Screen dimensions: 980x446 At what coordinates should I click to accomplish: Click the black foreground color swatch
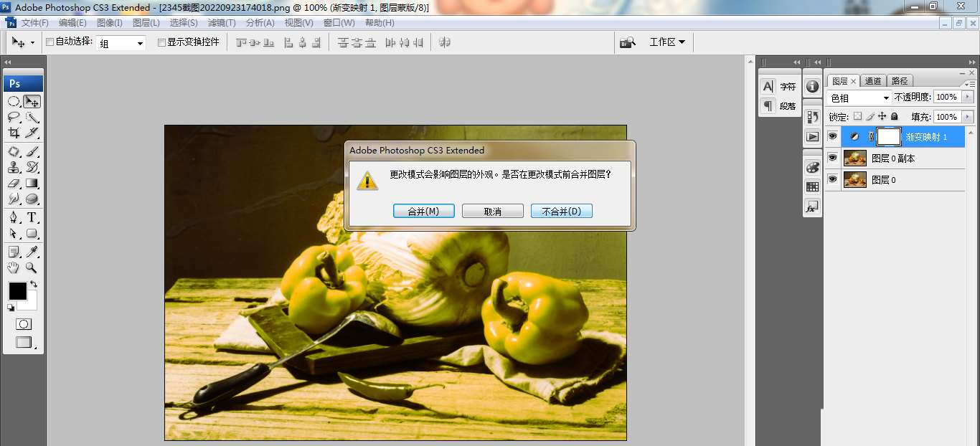coord(17,290)
